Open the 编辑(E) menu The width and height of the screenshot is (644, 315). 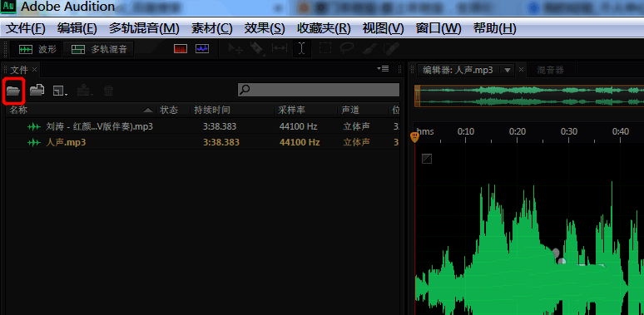click(77, 28)
